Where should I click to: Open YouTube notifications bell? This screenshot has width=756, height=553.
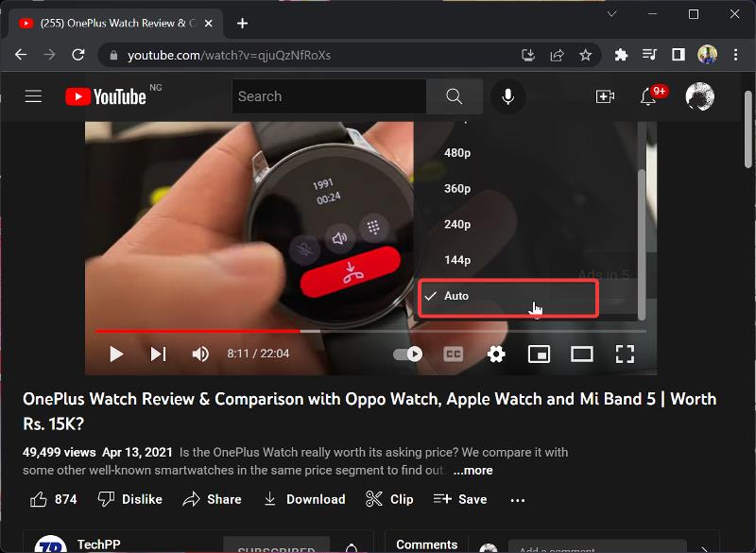[x=648, y=96]
